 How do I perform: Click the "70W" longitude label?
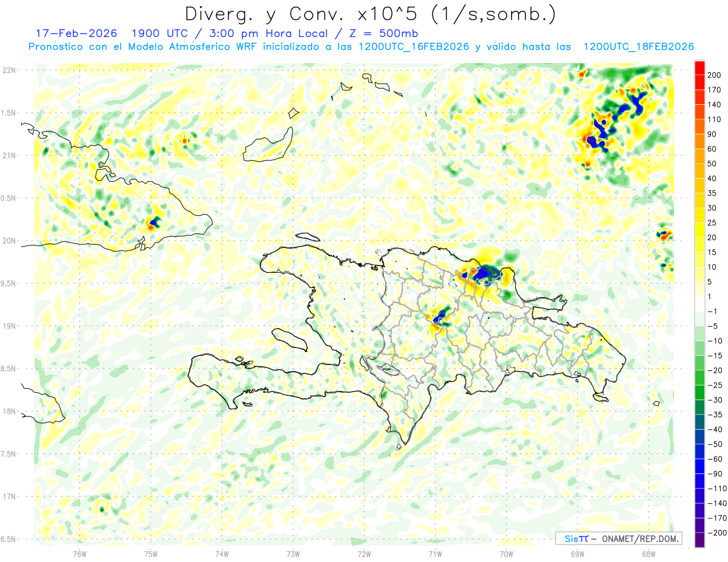[x=507, y=553]
